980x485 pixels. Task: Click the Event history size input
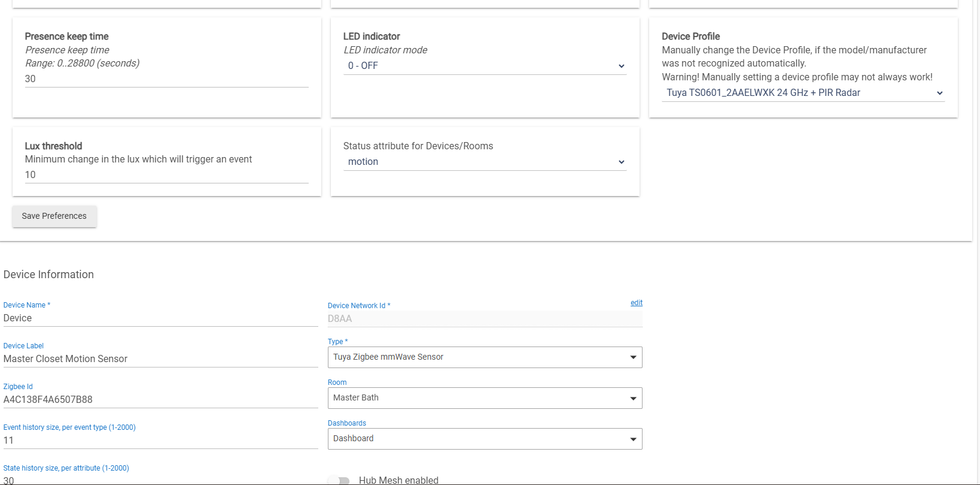pyautogui.click(x=160, y=441)
